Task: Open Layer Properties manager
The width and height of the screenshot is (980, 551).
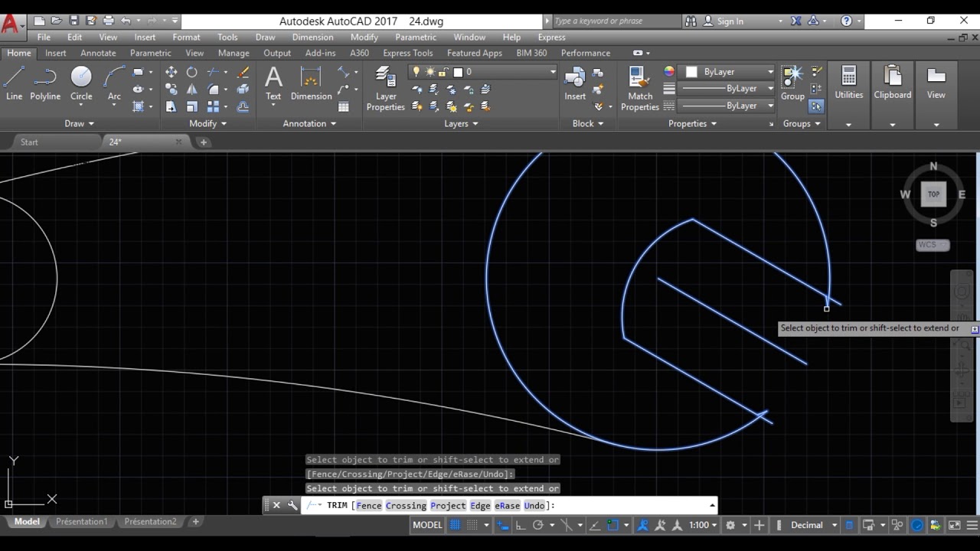Action: tap(386, 88)
